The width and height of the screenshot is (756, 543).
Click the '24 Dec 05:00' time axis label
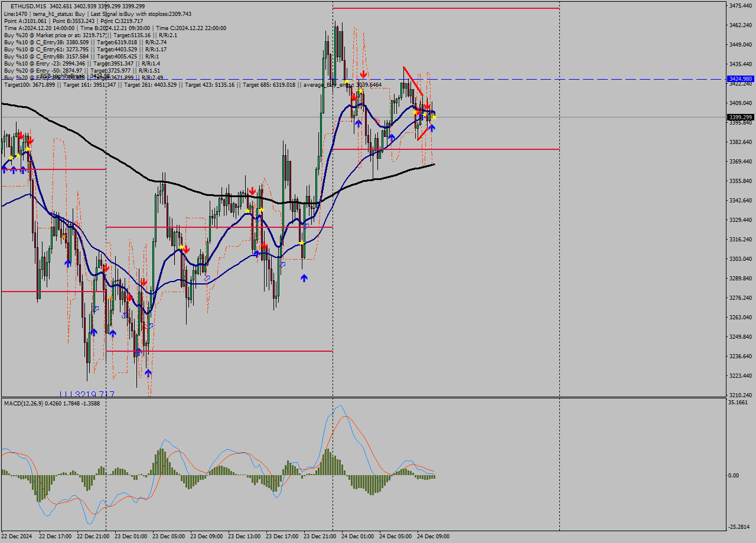pos(395,537)
